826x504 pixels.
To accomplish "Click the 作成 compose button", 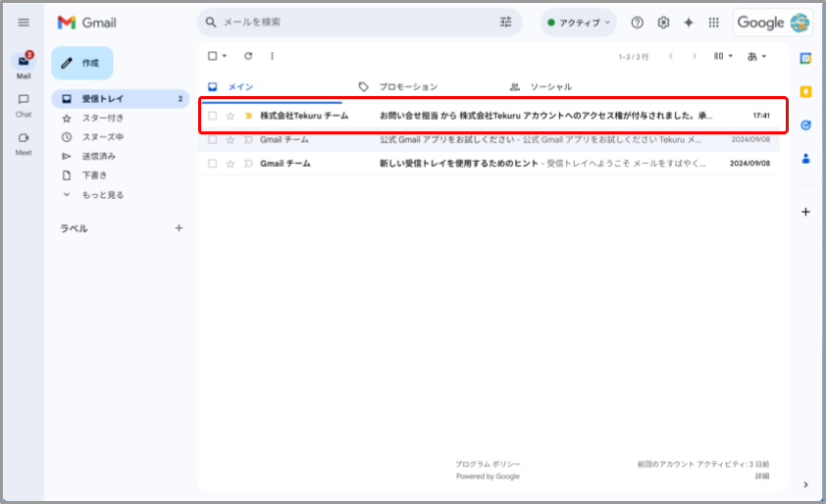I will [82, 63].
